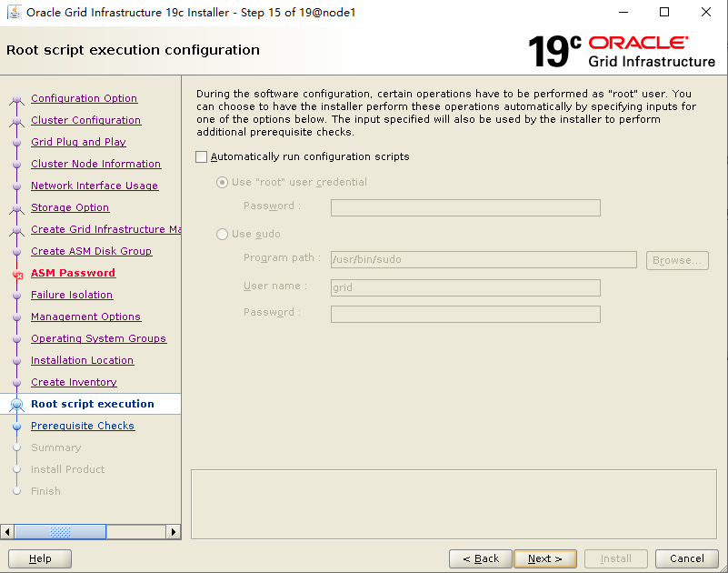Jump to Cluster Node Information step
The image size is (728, 573).
[x=95, y=164]
